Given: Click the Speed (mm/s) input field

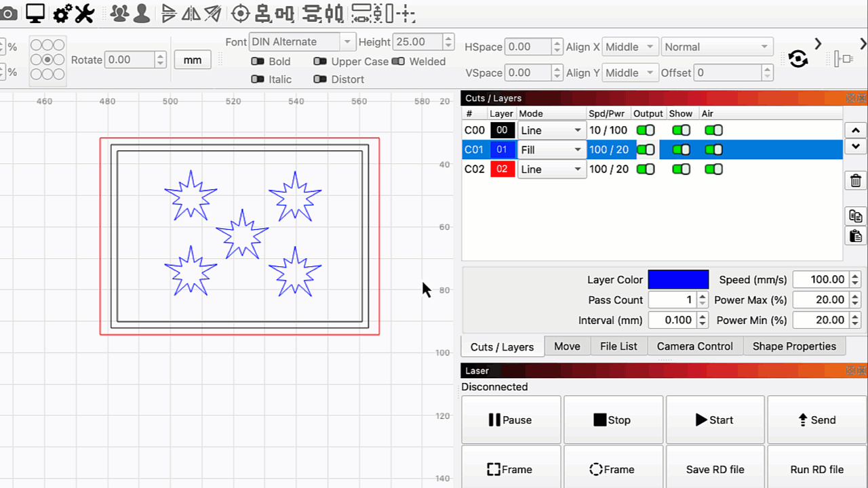Looking at the screenshot, I should coord(820,280).
